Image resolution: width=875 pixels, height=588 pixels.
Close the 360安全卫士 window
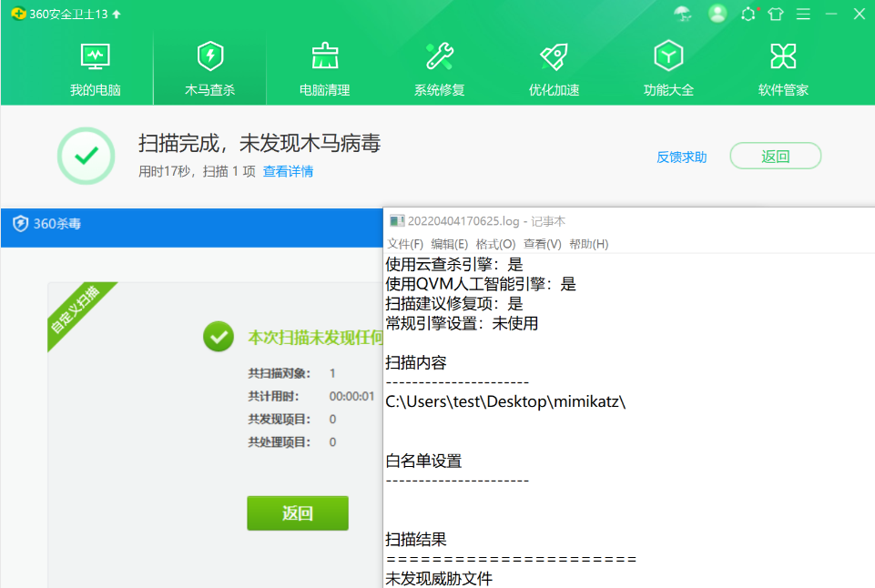click(x=860, y=14)
